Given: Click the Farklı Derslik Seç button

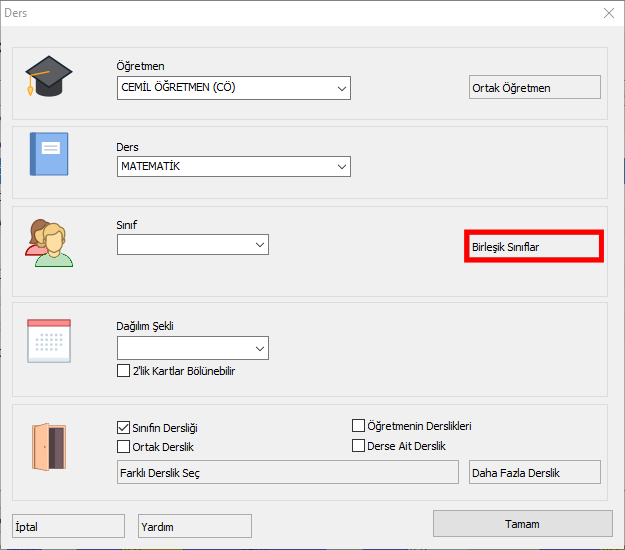Looking at the screenshot, I should 288,472.
